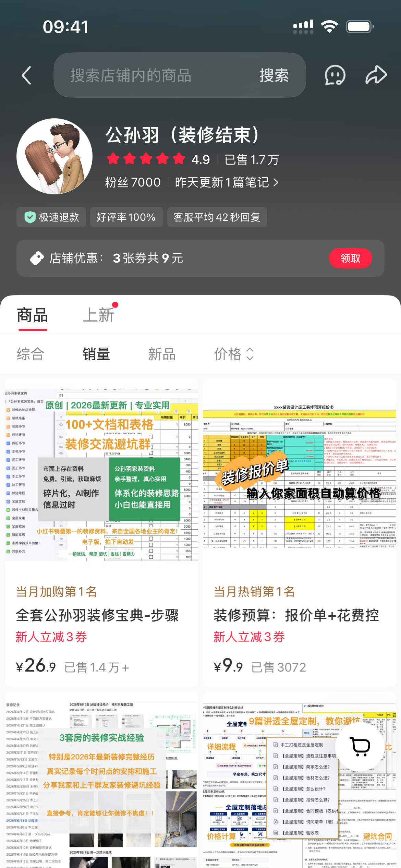Tap the 09:41 status bar clock

(x=66, y=27)
